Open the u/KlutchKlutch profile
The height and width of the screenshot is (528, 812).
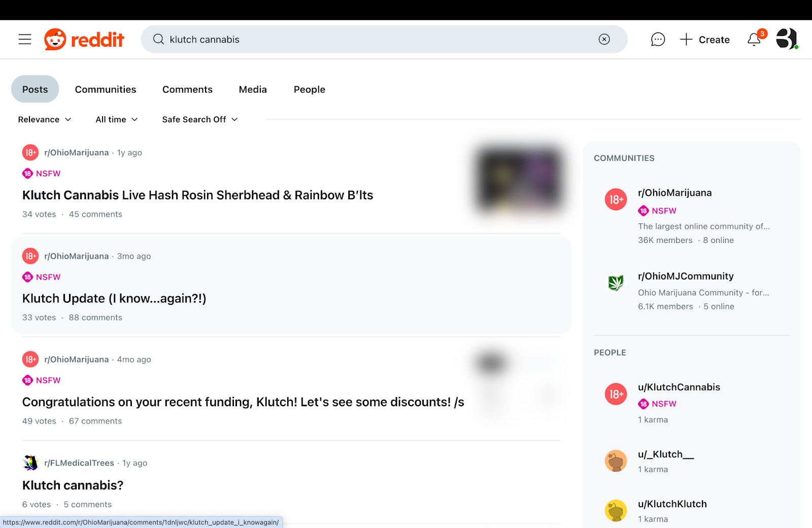[x=672, y=504]
